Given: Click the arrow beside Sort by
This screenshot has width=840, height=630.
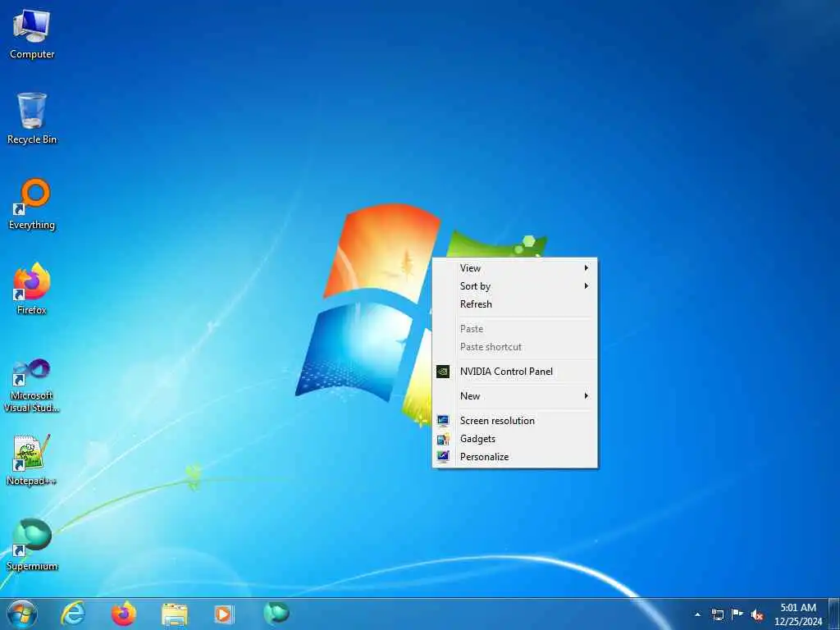Looking at the screenshot, I should pyautogui.click(x=586, y=286).
